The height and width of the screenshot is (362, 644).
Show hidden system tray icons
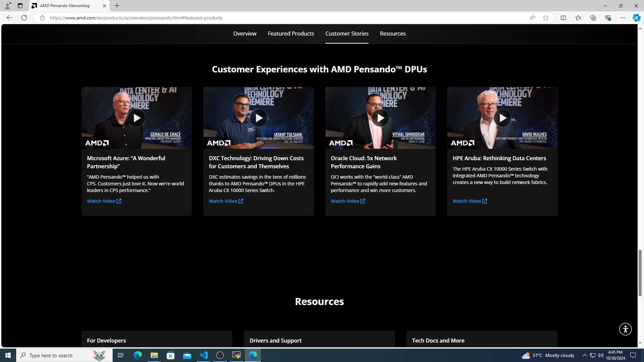click(x=584, y=355)
